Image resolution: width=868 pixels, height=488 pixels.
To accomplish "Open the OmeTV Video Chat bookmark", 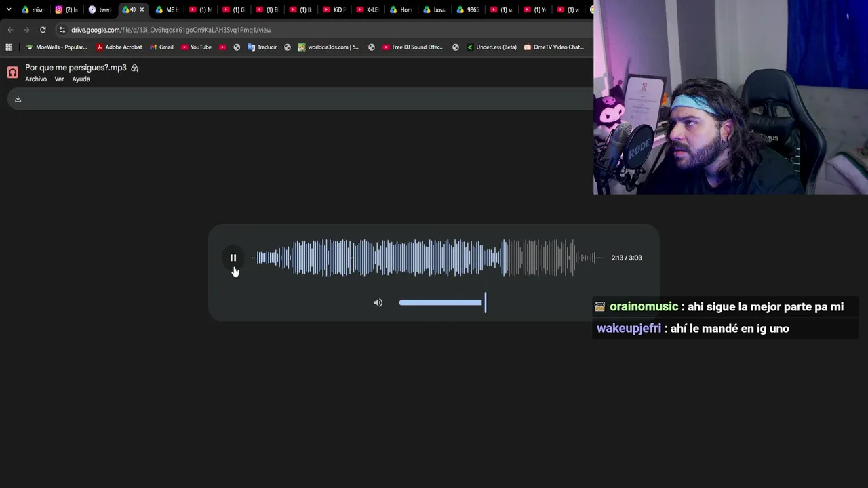I will pos(553,47).
